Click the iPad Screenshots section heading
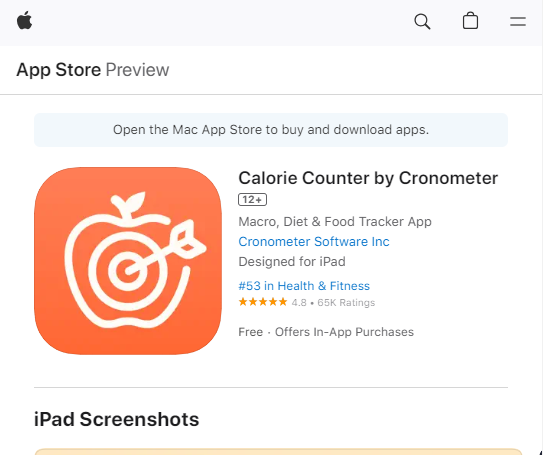 [x=116, y=419]
